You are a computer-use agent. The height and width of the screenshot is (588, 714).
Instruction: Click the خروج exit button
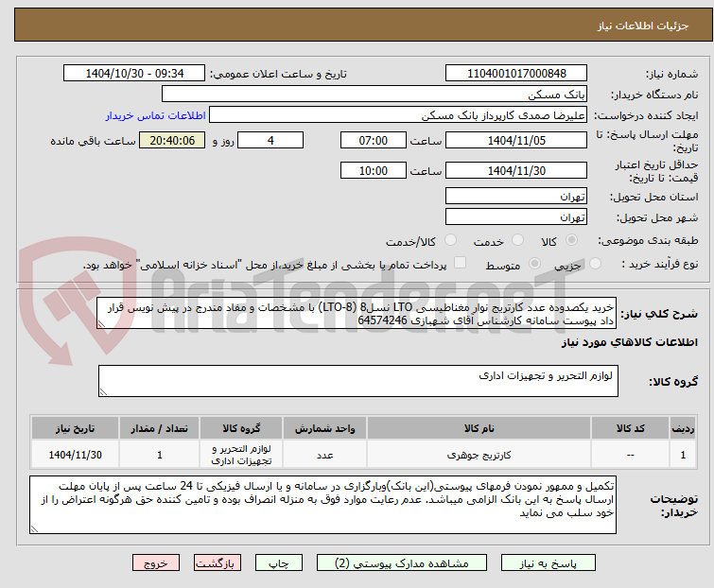156,563
